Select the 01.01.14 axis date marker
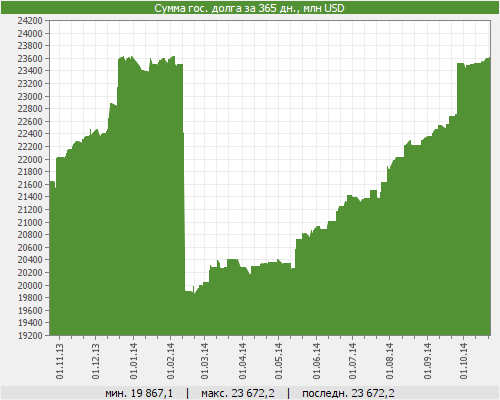The width and height of the screenshot is (500, 400). pyautogui.click(x=134, y=361)
